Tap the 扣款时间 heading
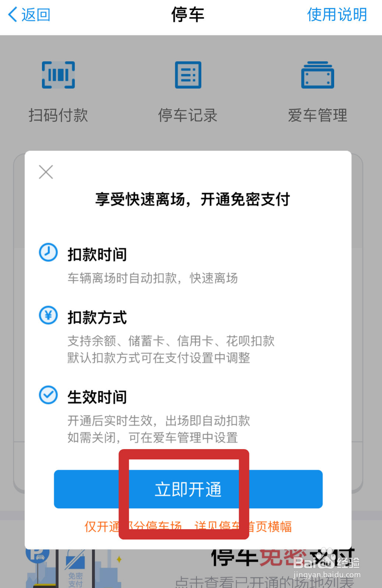The width and height of the screenshot is (382, 588). click(97, 255)
